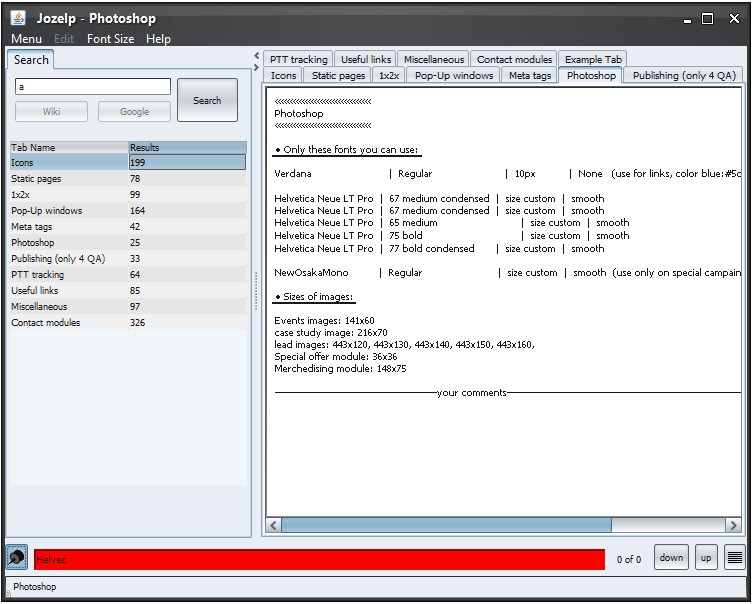The width and height of the screenshot is (754, 604).
Task: Click the 'your comments' separator text
Action: click(472, 393)
